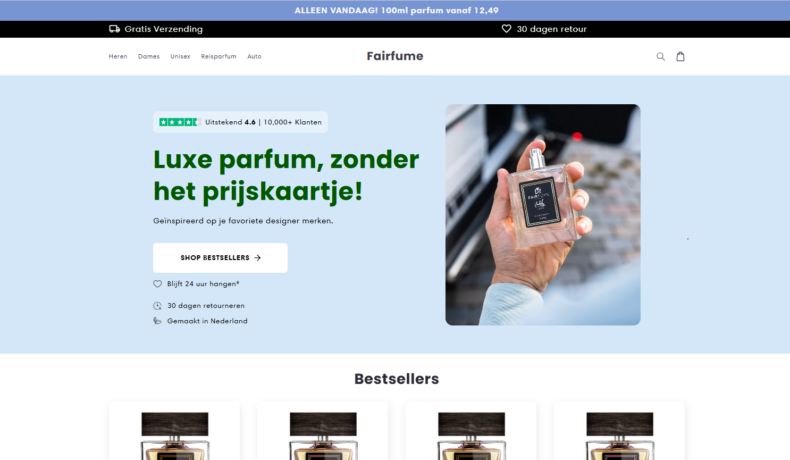Click the green Trustpilot star rating
Screen dimensions: 790x460
coord(179,122)
